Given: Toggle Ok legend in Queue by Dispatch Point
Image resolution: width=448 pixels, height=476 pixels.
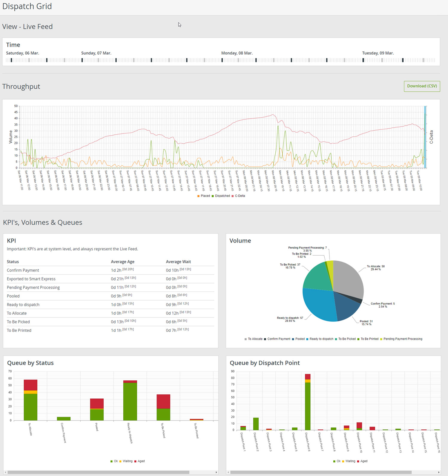Looking at the screenshot, I should (337, 461).
